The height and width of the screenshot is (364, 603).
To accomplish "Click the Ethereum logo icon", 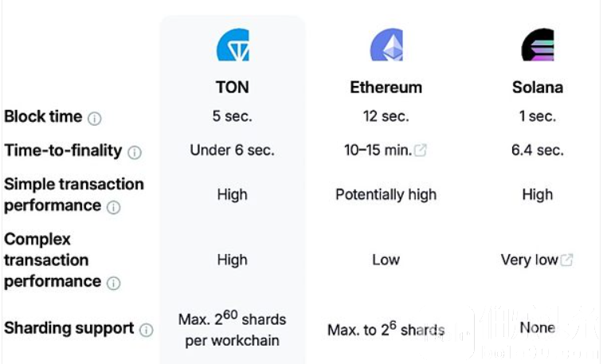I will (x=386, y=45).
